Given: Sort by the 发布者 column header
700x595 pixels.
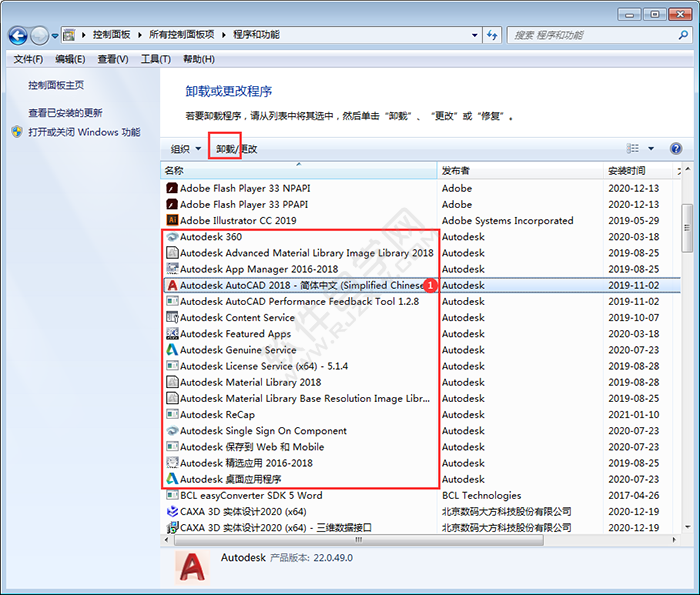Looking at the screenshot, I should tap(520, 170).
